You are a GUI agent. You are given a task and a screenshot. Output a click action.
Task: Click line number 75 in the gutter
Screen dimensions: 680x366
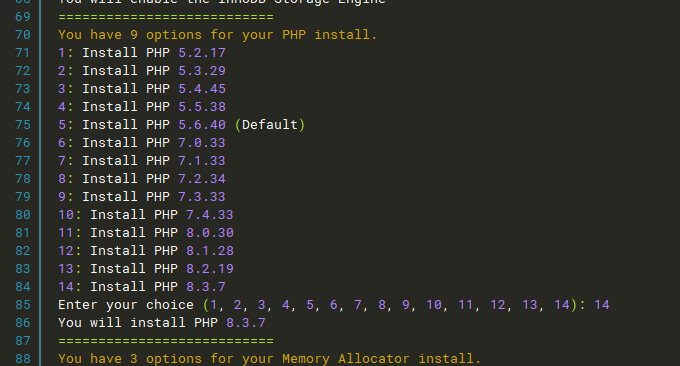[23, 125]
